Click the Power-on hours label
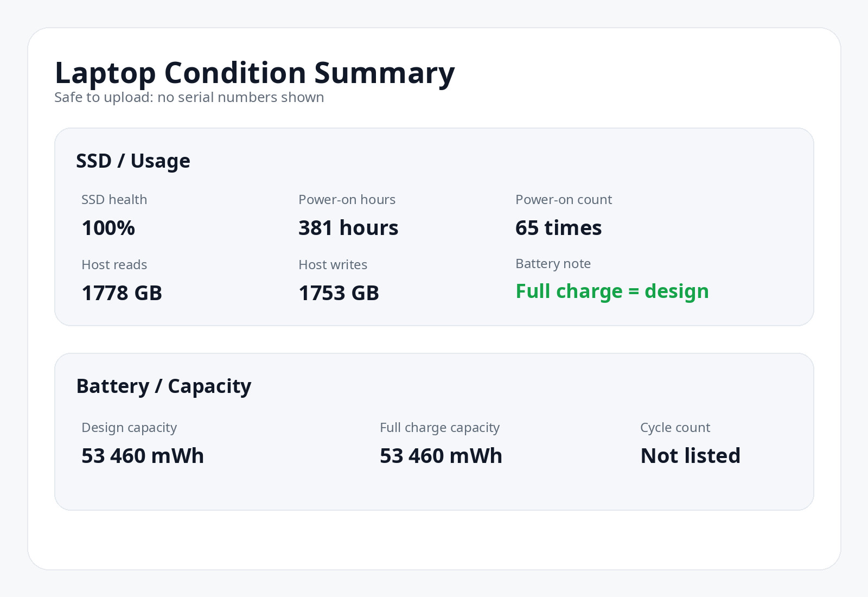The height and width of the screenshot is (597, 868). click(347, 200)
